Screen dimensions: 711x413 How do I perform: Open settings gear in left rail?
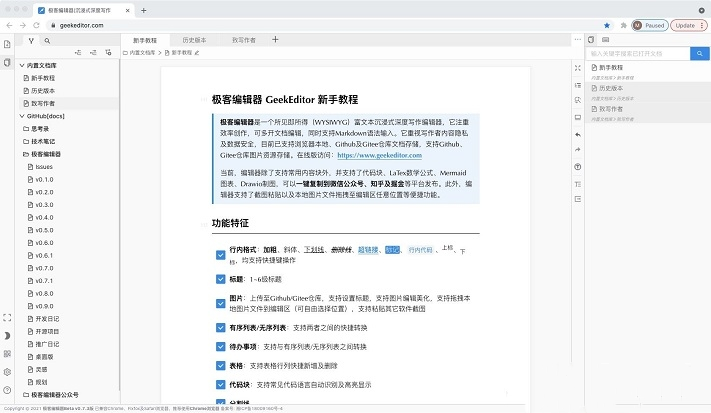7,372
